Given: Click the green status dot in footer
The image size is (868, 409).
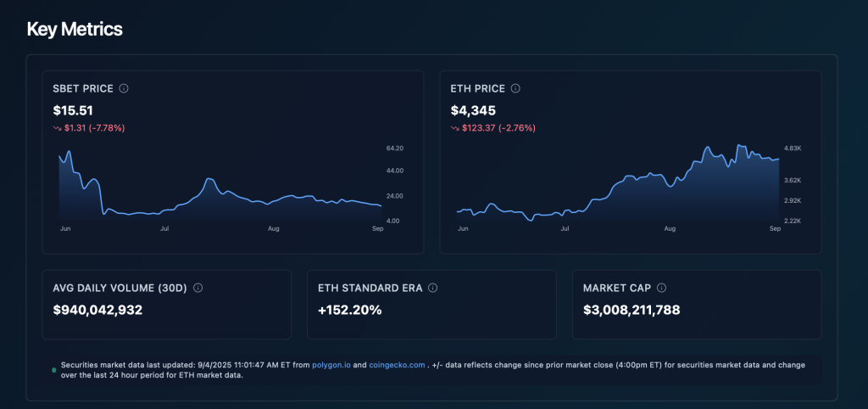Looking at the screenshot, I should (x=54, y=370).
